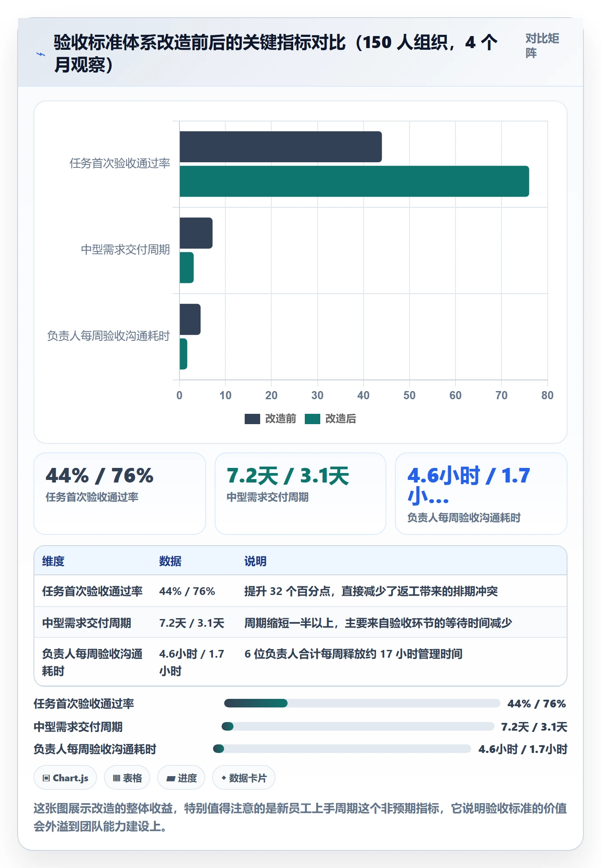Click the 改造前 bar for 中型需求交付周期
The height and width of the screenshot is (868, 601).
click(x=196, y=233)
